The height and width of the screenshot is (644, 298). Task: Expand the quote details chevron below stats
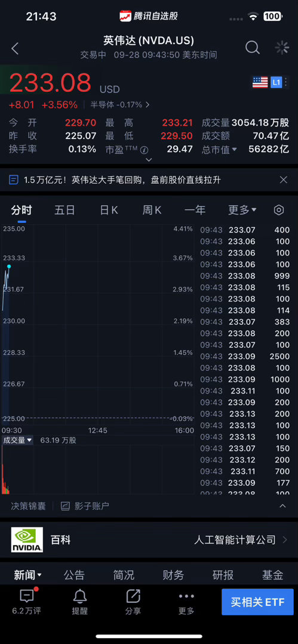(149, 160)
